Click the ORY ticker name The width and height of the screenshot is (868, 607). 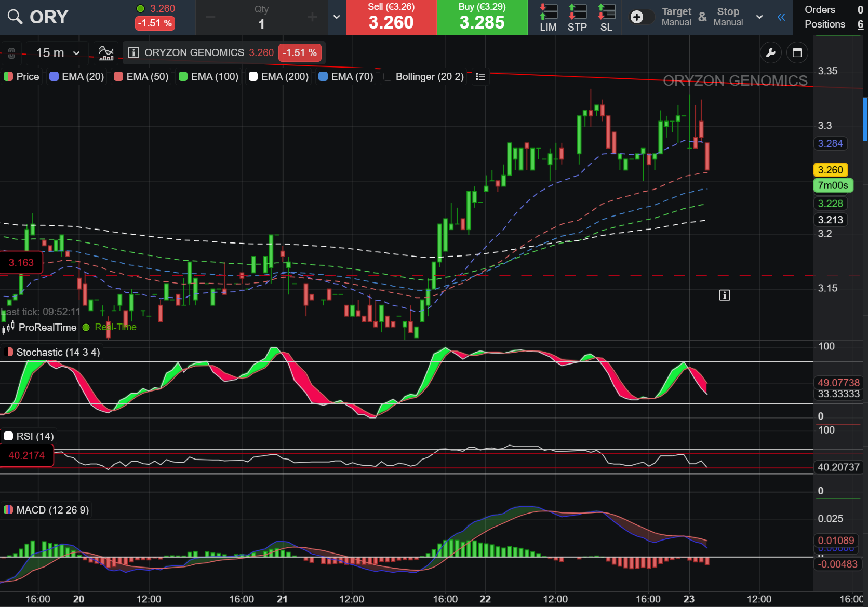point(49,17)
